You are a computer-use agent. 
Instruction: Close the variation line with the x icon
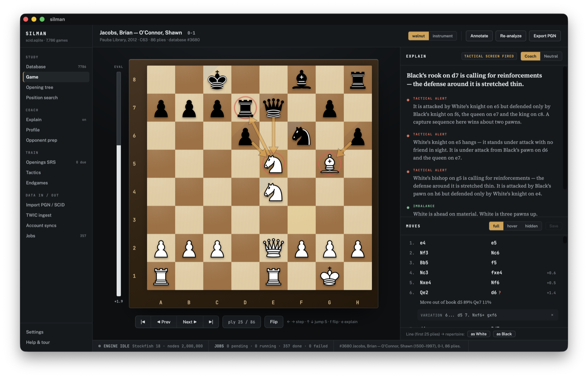[x=552, y=315]
